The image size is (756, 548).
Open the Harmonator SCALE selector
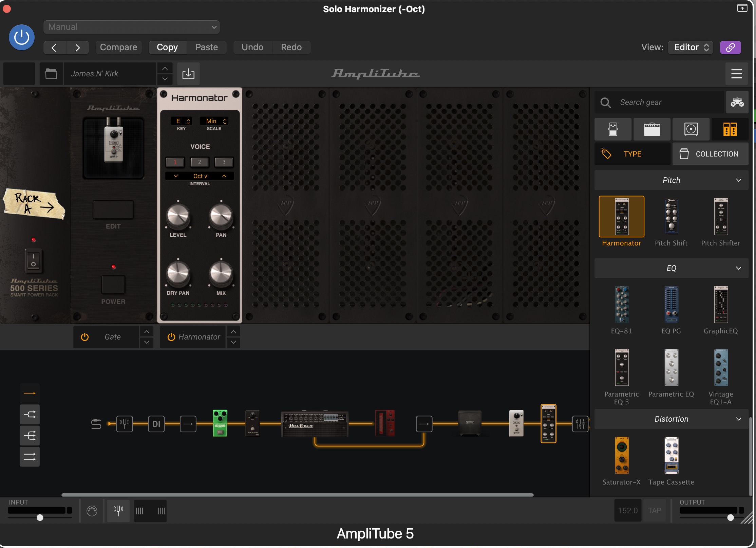214,121
